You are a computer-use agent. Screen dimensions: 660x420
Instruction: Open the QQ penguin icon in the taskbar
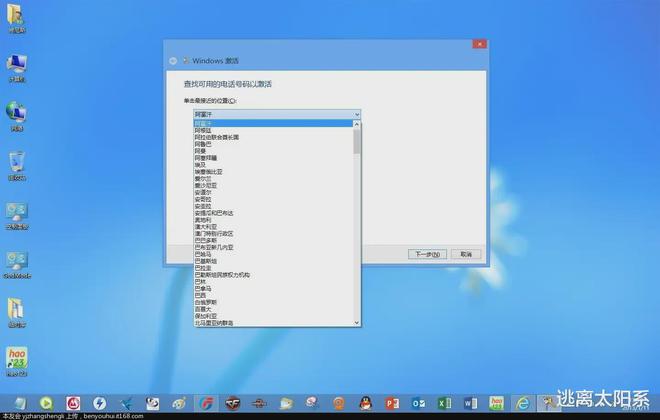click(x=366, y=403)
